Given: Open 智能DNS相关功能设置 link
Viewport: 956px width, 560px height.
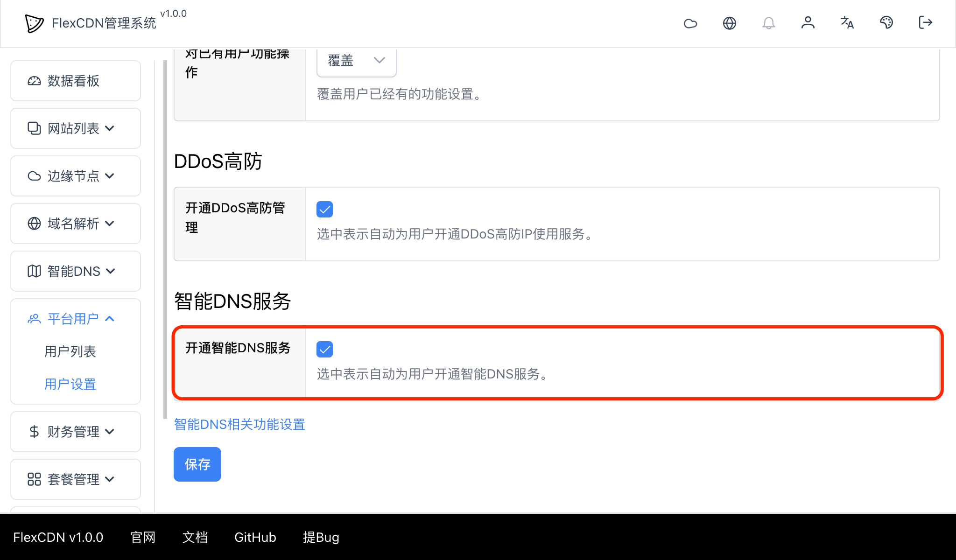Looking at the screenshot, I should click(x=239, y=424).
